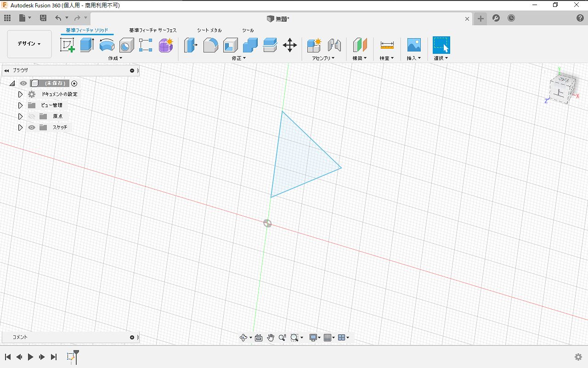Undo the last action
Image resolution: width=588 pixels, height=368 pixels.
[58, 18]
